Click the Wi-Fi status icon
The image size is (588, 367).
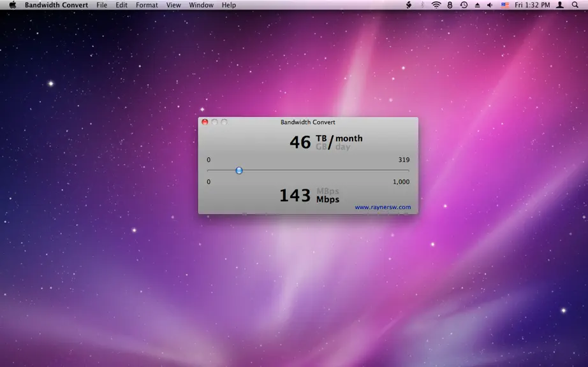pyautogui.click(x=436, y=5)
